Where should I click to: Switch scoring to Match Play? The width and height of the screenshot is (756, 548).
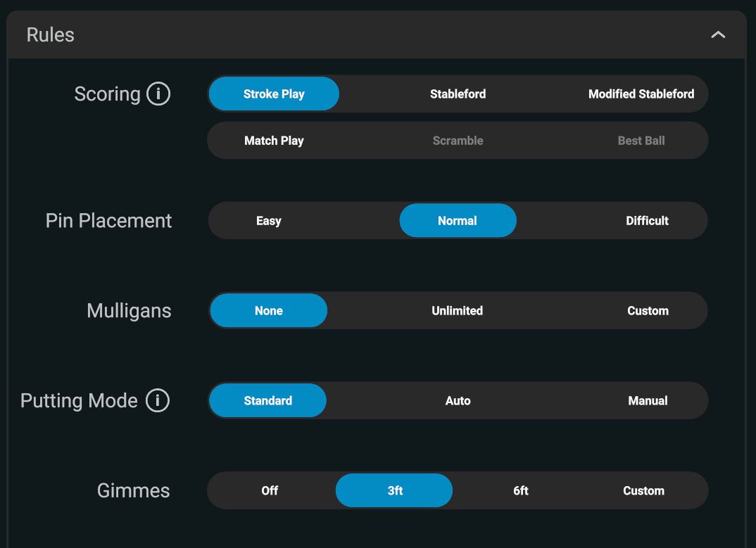pyautogui.click(x=274, y=141)
